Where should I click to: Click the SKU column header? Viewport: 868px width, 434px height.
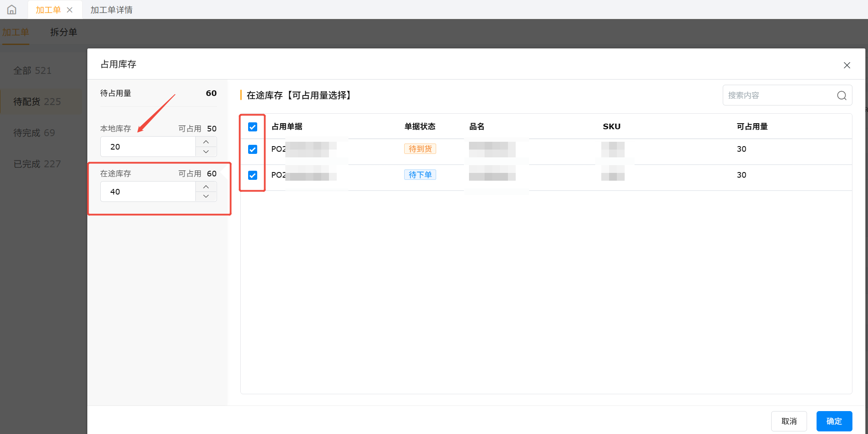pos(612,127)
